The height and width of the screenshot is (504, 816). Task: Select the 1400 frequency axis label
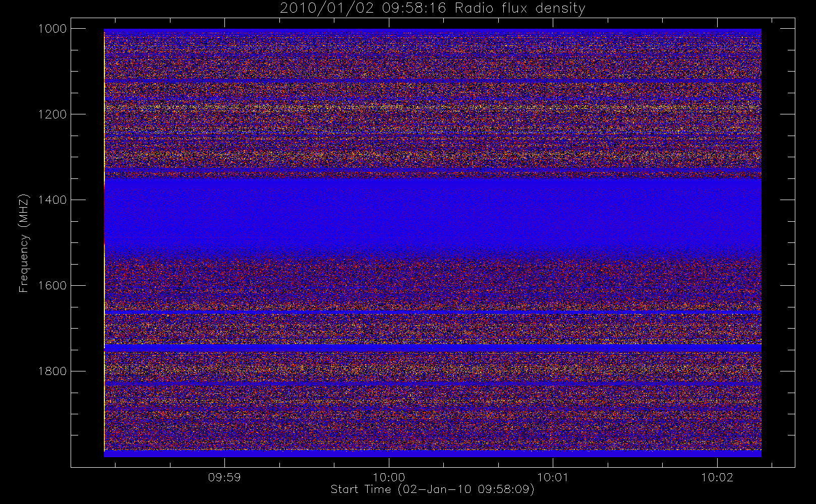52,200
